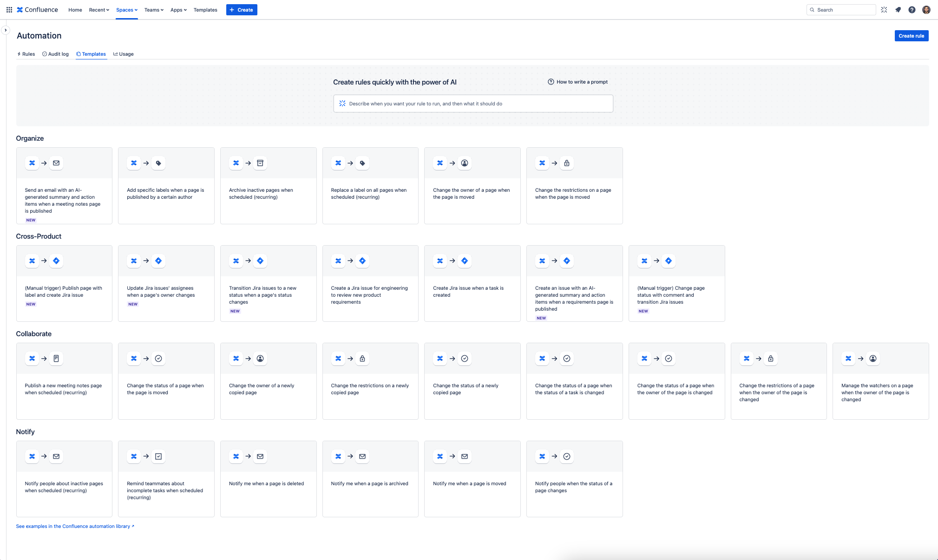Viewport: 938px width, 560px height.
Task: Click the AI rule description input field
Action: pyautogui.click(x=473, y=104)
